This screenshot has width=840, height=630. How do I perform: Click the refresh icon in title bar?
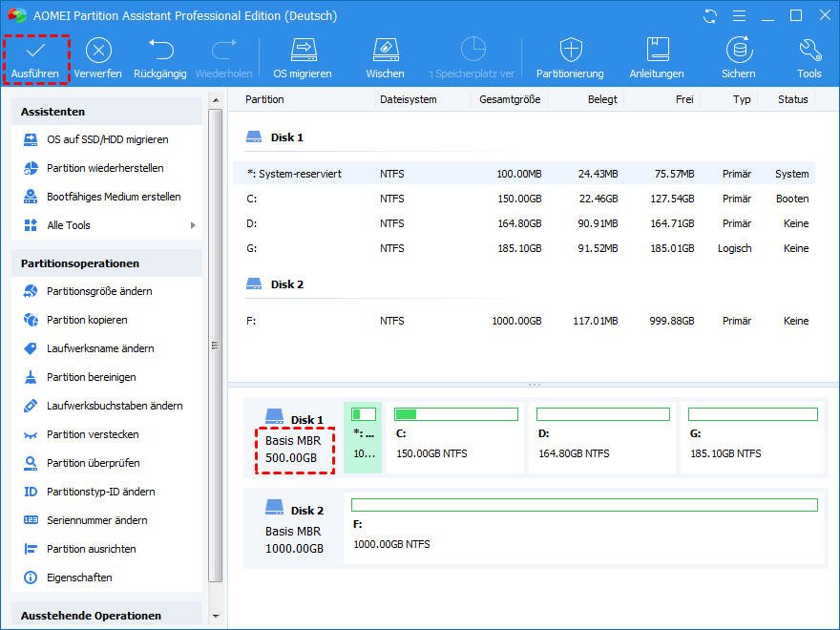pos(710,16)
